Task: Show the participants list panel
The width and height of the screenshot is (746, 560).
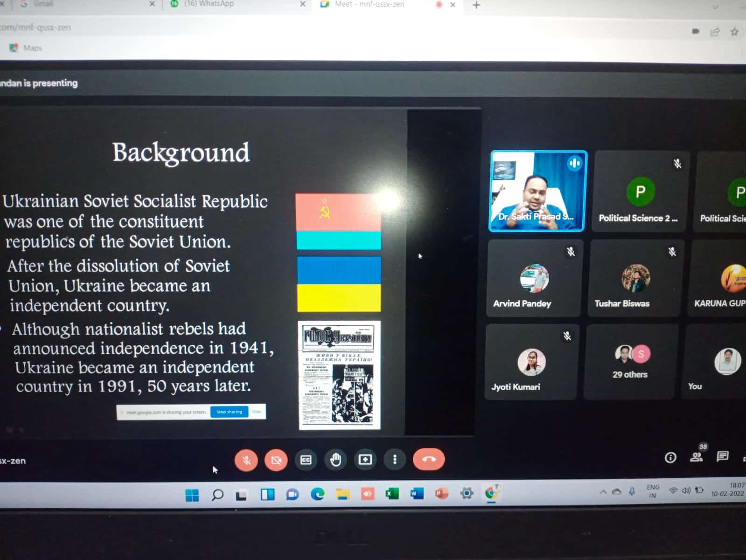Action: tap(696, 457)
